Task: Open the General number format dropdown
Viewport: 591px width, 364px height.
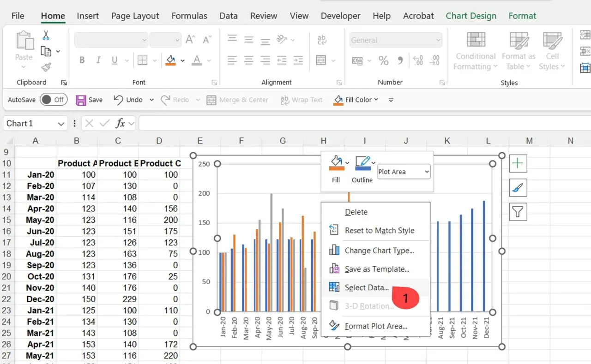Action: [395, 40]
